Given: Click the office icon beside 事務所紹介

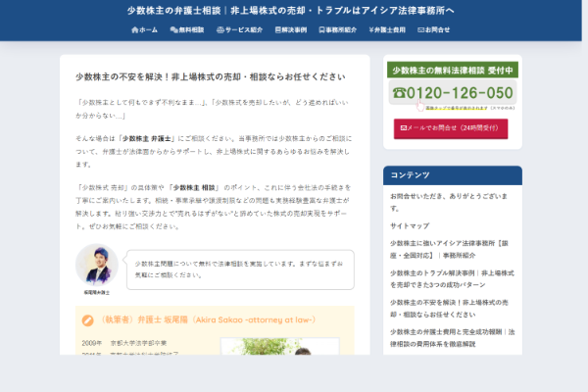Looking at the screenshot, I should (321, 30).
